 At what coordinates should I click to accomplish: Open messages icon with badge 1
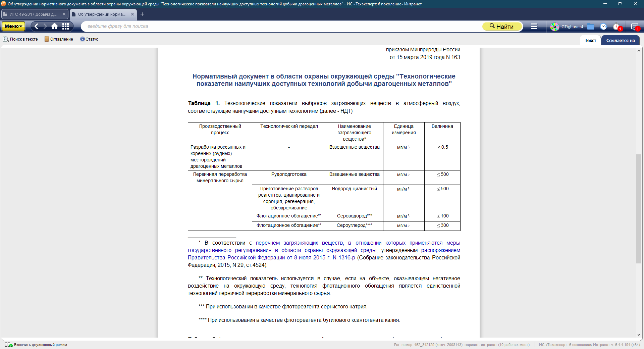pos(634,27)
